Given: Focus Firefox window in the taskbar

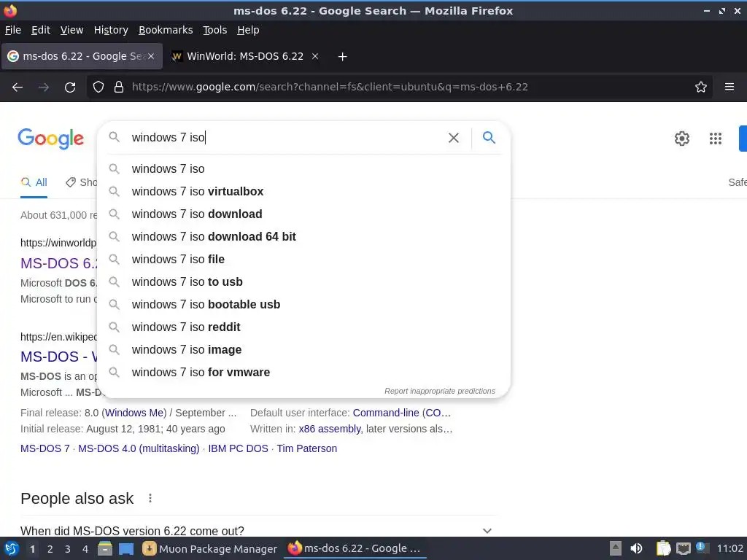Looking at the screenshot, I should [355, 548].
